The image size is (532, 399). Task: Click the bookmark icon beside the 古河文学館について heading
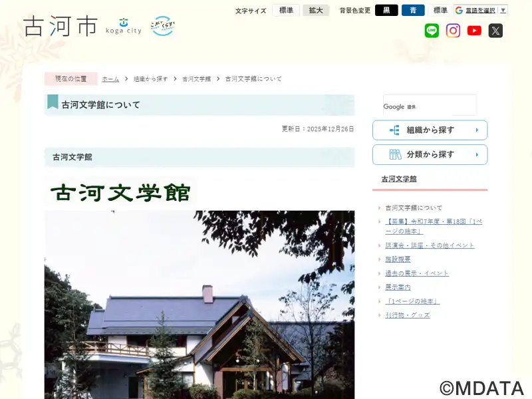[x=53, y=102]
